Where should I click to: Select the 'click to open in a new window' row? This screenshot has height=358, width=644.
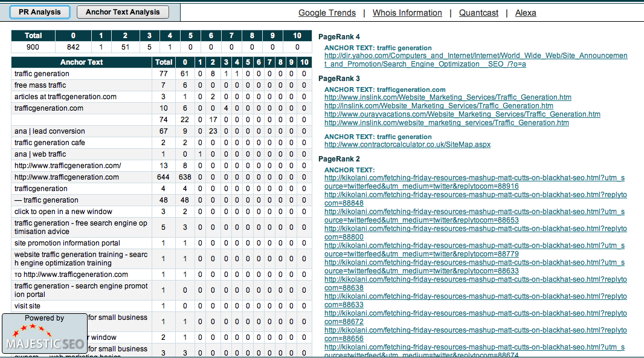click(x=63, y=212)
